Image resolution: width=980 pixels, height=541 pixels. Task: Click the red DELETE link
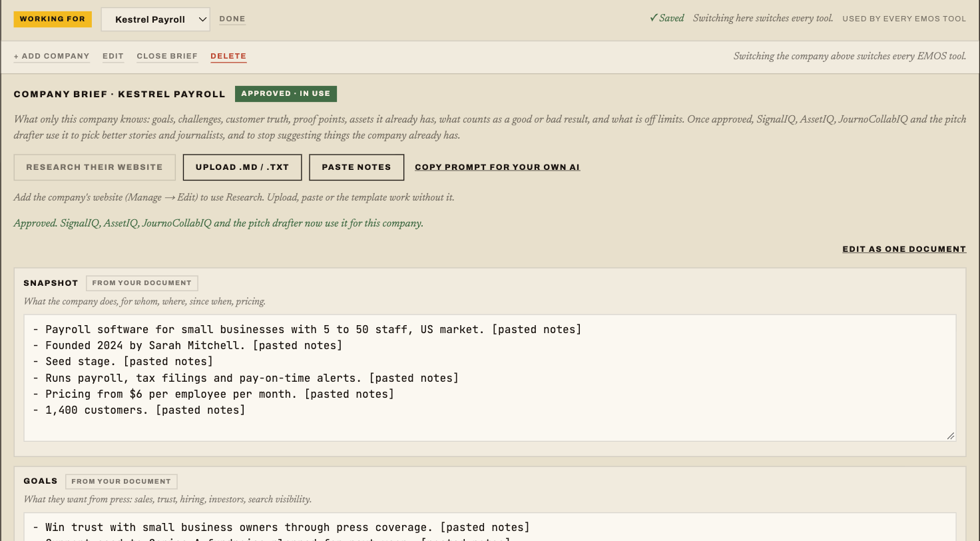point(228,56)
